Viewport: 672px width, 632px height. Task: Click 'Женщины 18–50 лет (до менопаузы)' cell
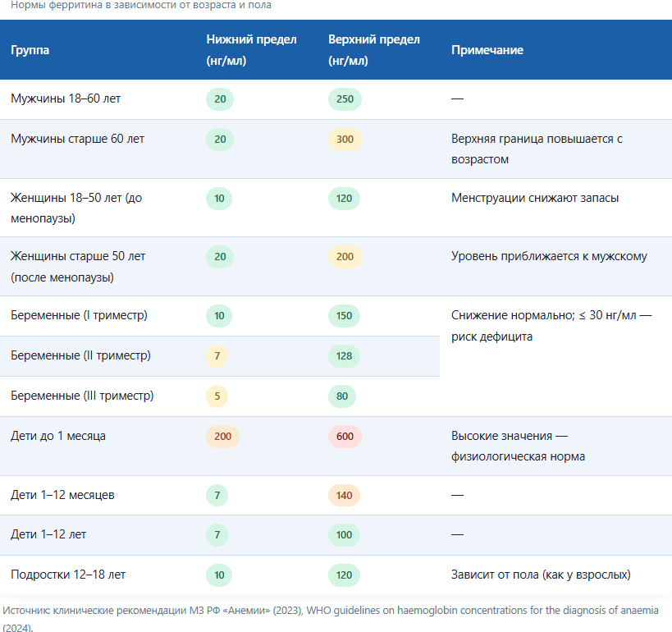pyautogui.click(x=76, y=208)
